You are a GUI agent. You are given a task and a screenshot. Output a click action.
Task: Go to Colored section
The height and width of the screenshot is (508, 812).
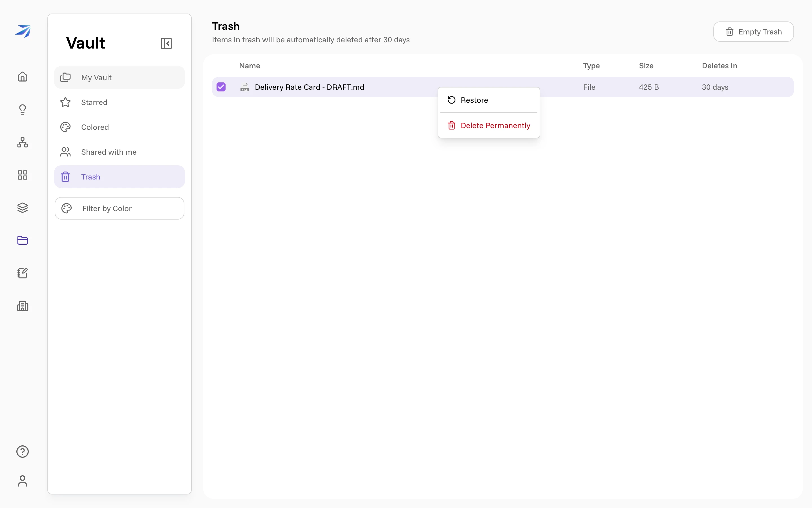point(120,127)
